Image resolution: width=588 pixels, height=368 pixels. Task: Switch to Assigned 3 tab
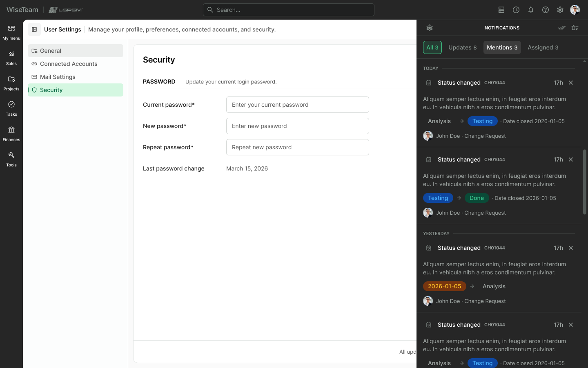coord(543,47)
